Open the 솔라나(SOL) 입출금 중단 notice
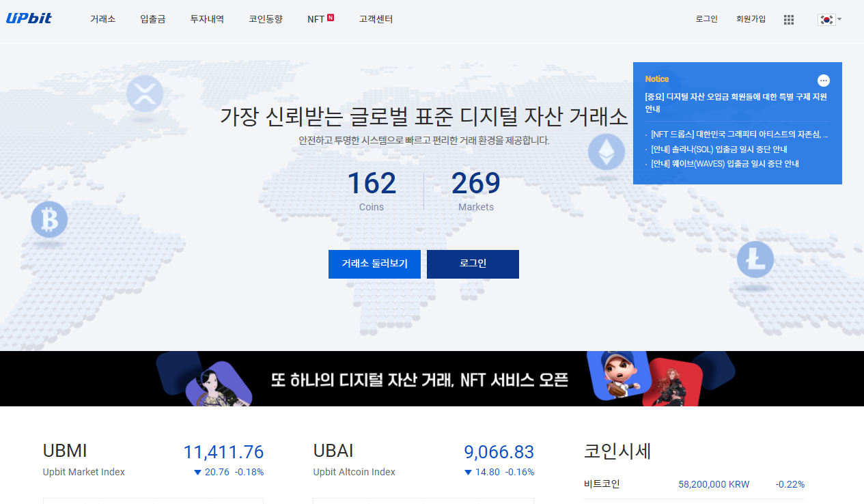 (x=719, y=149)
